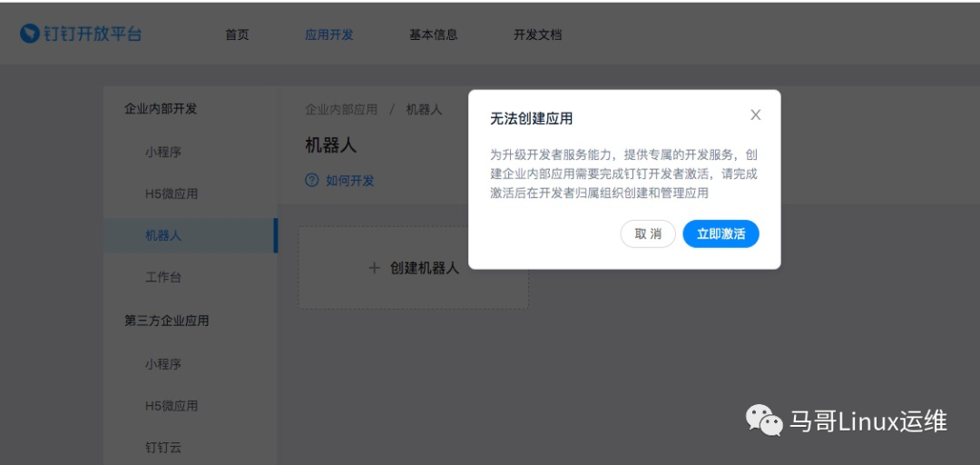This screenshot has width=980, height=465.
Task: Open the 如何开发 help link
Action: point(350,181)
